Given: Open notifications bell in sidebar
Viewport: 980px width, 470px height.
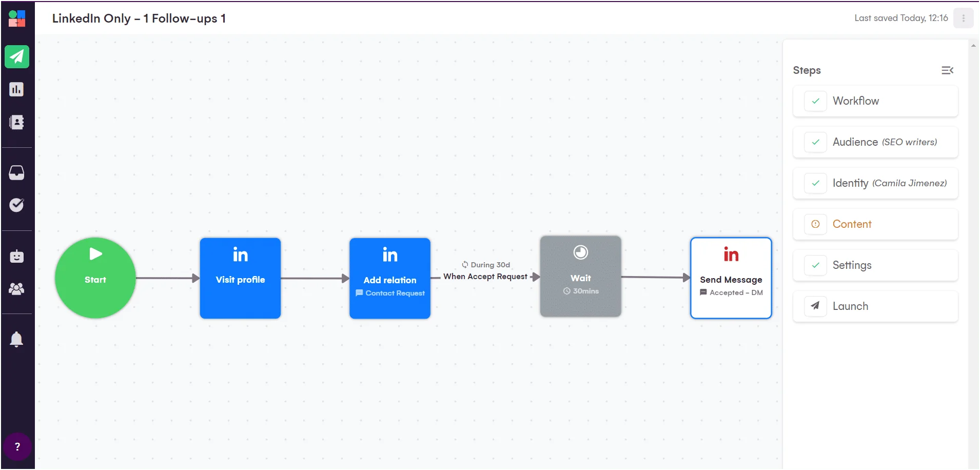Looking at the screenshot, I should pos(17,339).
